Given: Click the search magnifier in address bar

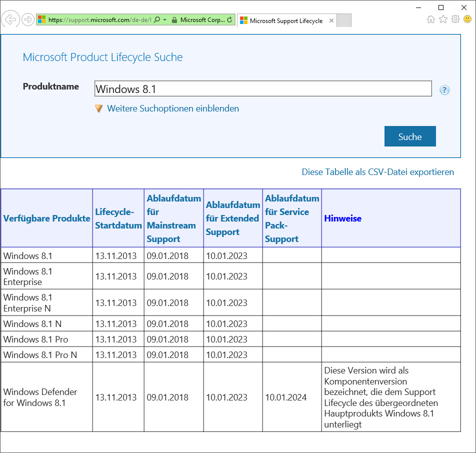Looking at the screenshot, I should pyautogui.click(x=157, y=20).
